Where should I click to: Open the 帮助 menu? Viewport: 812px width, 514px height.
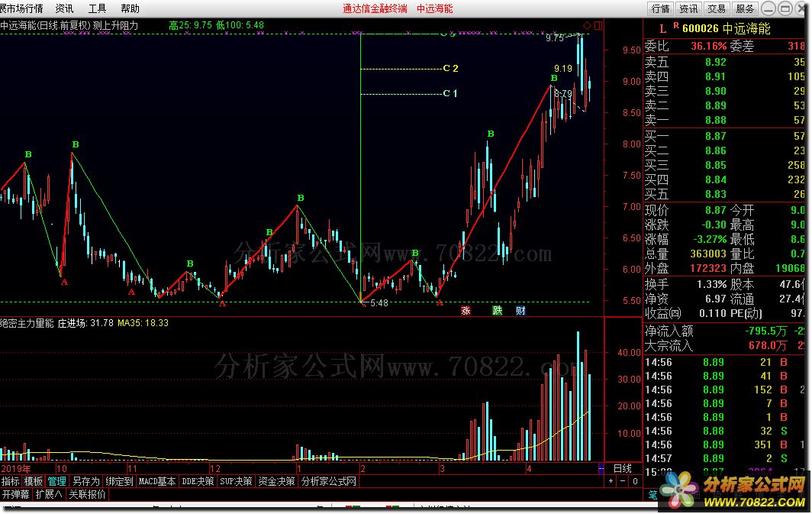(x=130, y=9)
